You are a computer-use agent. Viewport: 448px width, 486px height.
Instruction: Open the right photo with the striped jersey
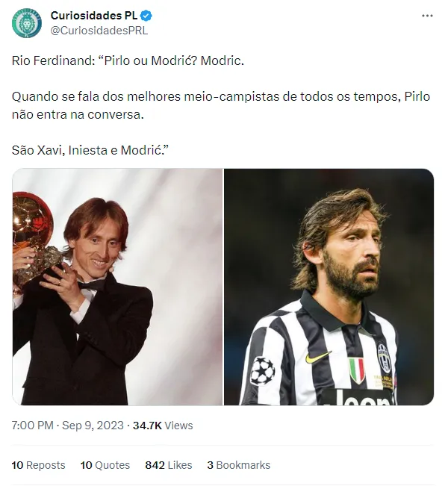[x=329, y=287]
